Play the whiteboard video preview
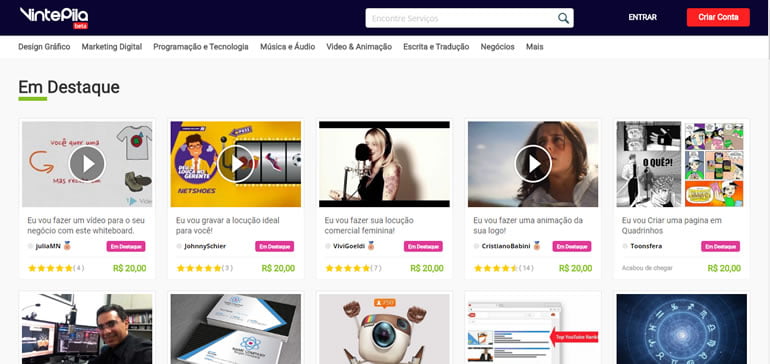The image size is (770, 364). pyautogui.click(x=87, y=164)
